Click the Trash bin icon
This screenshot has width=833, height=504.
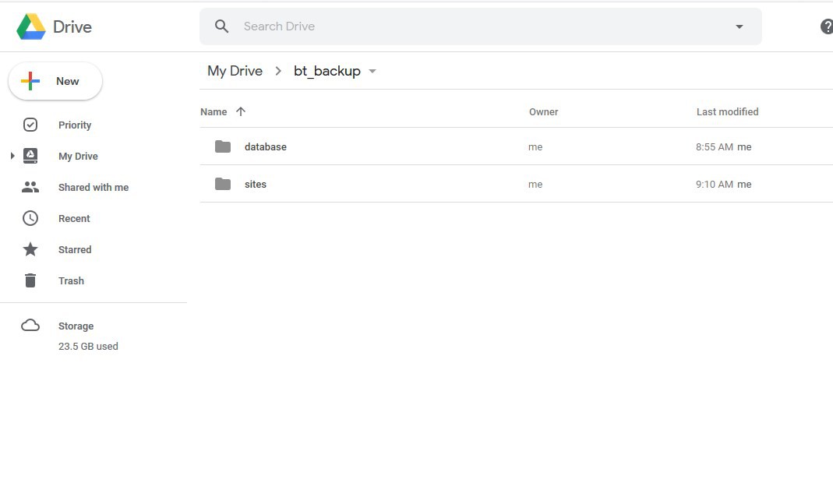pyautogui.click(x=30, y=280)
